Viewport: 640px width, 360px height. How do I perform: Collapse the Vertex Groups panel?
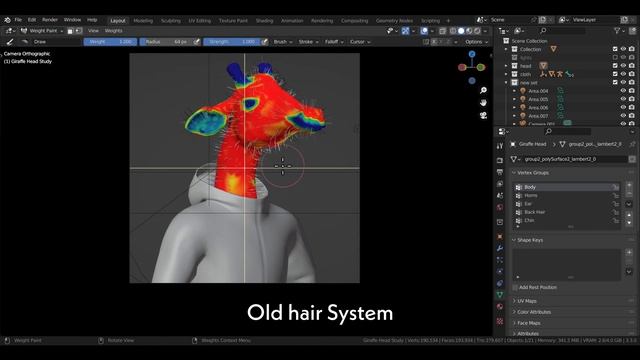(533, 173)
